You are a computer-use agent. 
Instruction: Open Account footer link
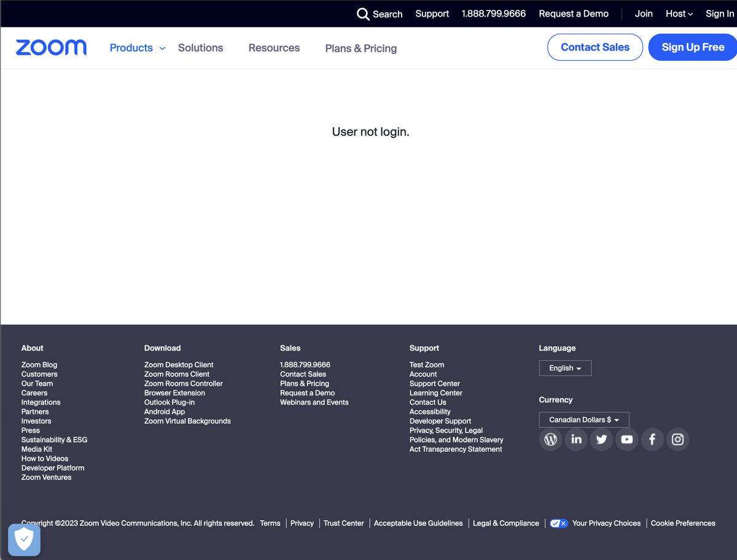click(423, 374)
